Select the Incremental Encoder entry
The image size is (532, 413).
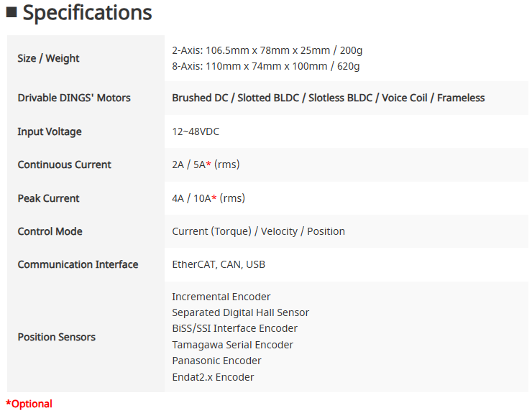[x=221, y=297]
